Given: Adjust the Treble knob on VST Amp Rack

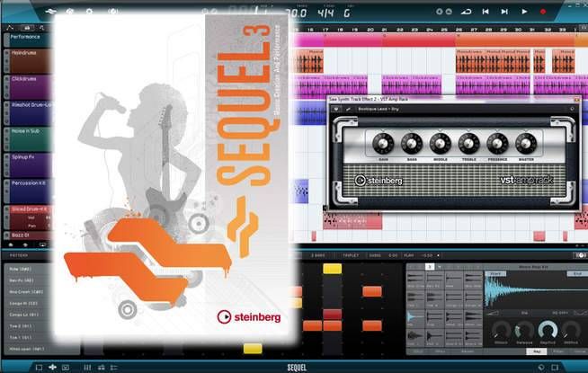Looking at the screenshot, I should click(467, 143).
